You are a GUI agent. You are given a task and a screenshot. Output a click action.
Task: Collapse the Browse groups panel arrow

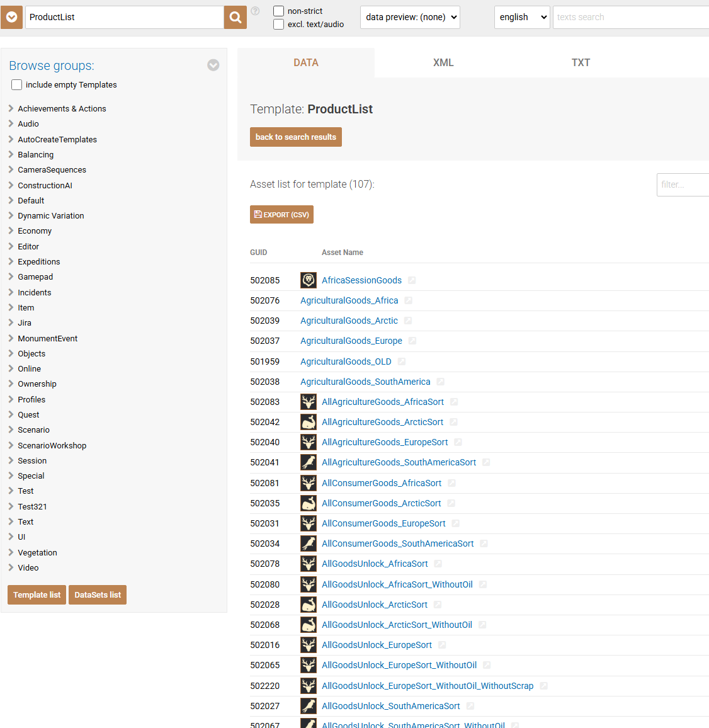click(213, 65)
